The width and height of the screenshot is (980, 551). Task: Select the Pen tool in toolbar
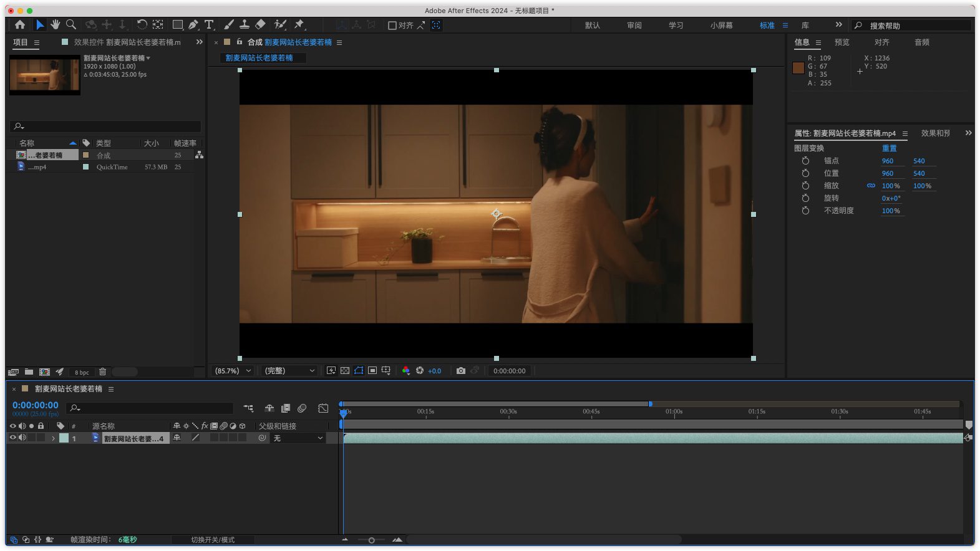tap(193, 24)
